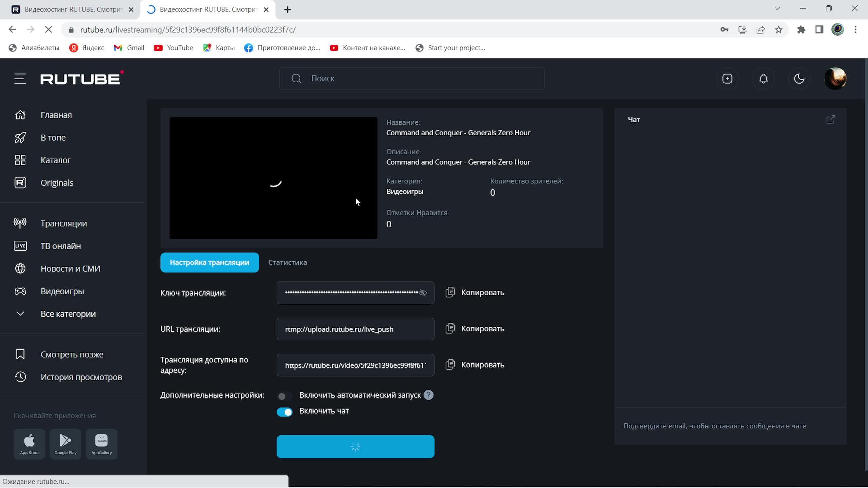
Task: Switch theme with moon icon
Action: point(799,79)
